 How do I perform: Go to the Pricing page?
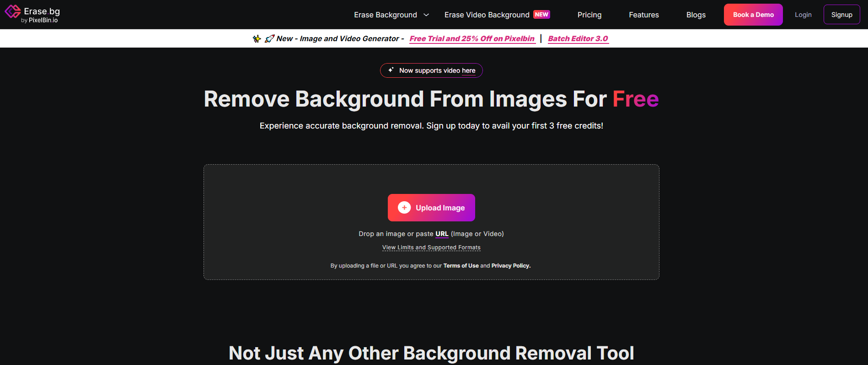coord(589,15)
